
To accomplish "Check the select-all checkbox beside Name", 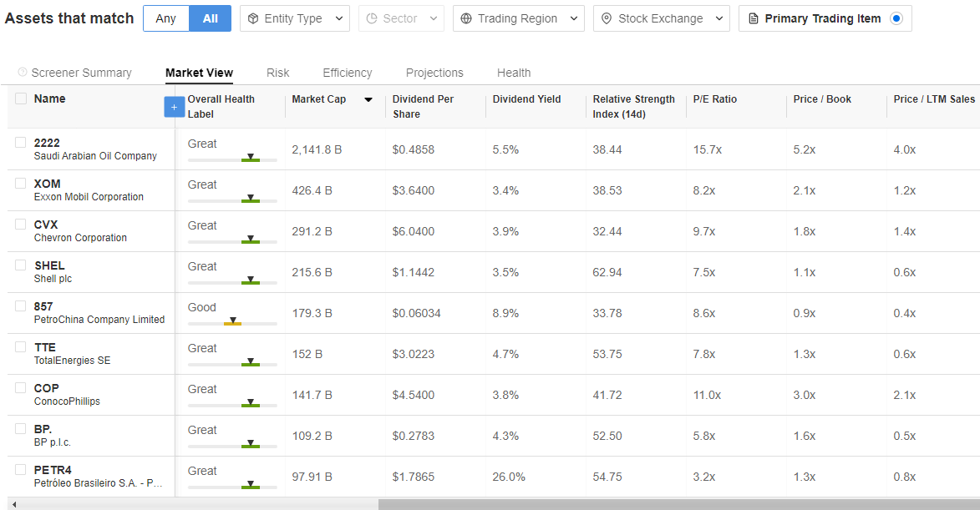I will 21,98.
